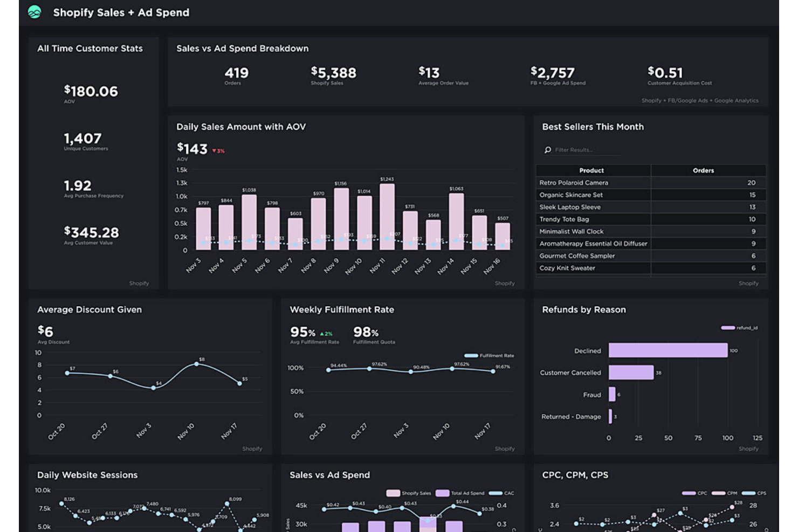
Task: Click the 94.44% fulfillment data point
Action: click(328, 370)
